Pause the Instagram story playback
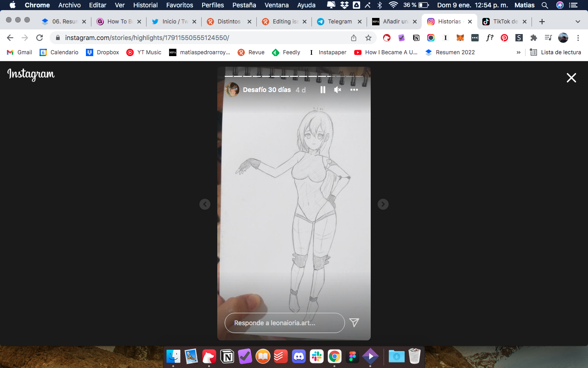 (323, 90)
